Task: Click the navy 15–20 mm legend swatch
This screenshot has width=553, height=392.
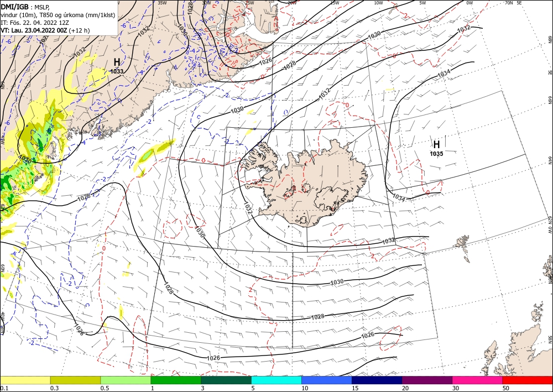Action: pos(377,380)
